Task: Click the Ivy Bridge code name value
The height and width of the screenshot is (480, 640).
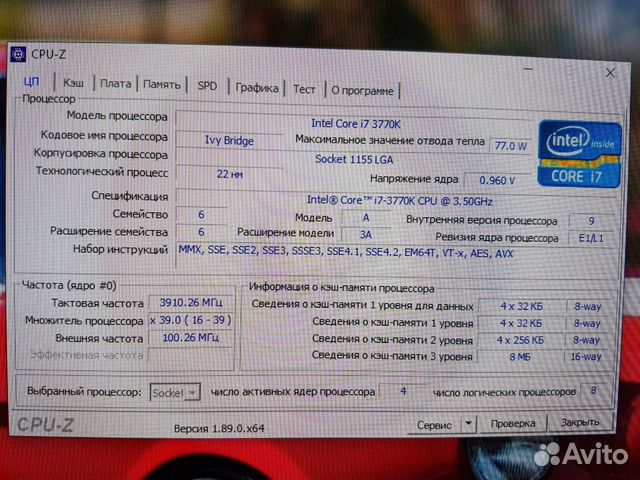Action: [x=229, y=140]
